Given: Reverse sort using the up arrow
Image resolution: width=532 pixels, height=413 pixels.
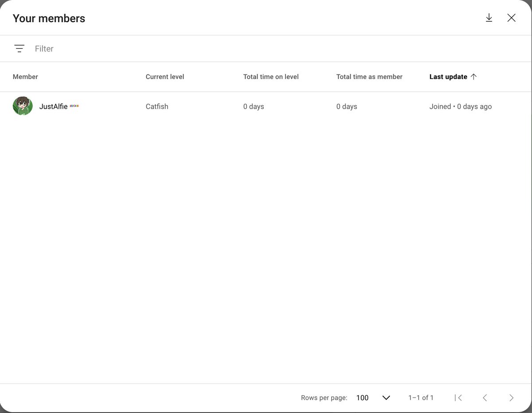Looking at the screenshot, I should (x=473, y=77).
